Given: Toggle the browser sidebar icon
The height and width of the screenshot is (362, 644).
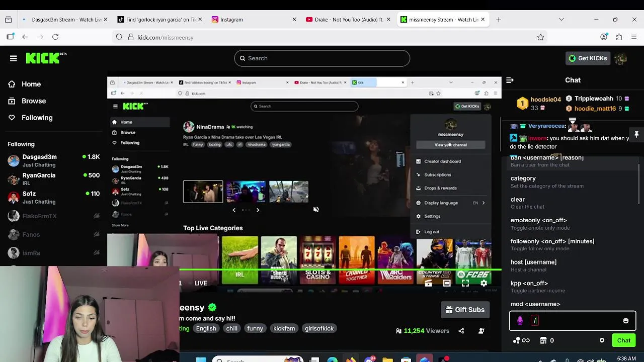Looking at the screenshot, I should pyautogui.click(x=11, y=37).
